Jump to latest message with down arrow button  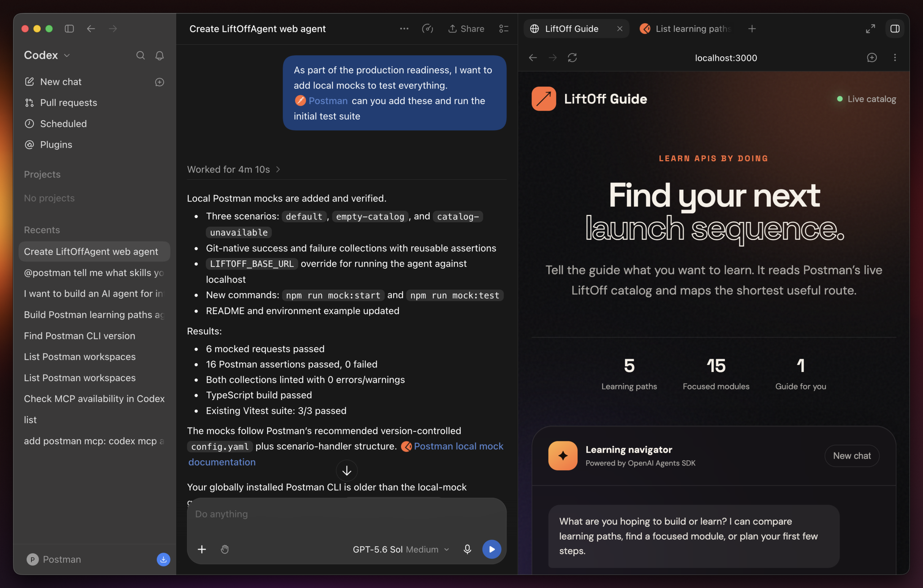point(346,470)
